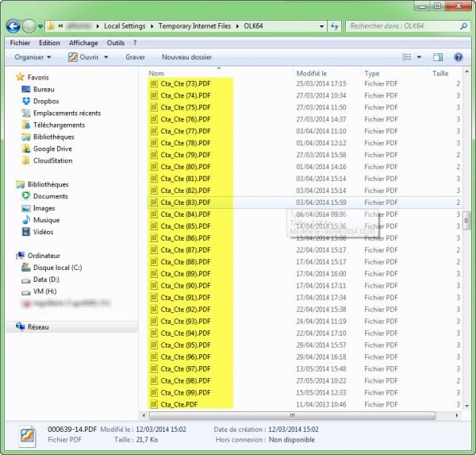476x455 pixels.
Task: Click the vertical scrollbar in the file list
Action: 466,238
